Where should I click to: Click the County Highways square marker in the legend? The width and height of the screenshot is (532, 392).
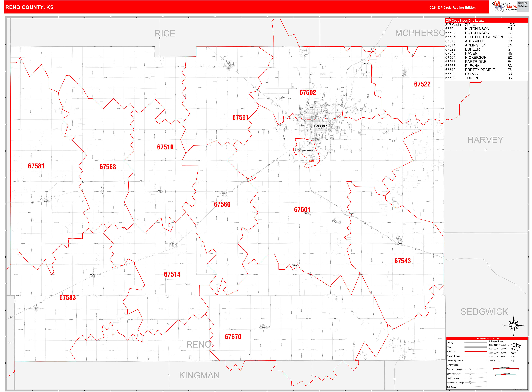click(470, 369)
